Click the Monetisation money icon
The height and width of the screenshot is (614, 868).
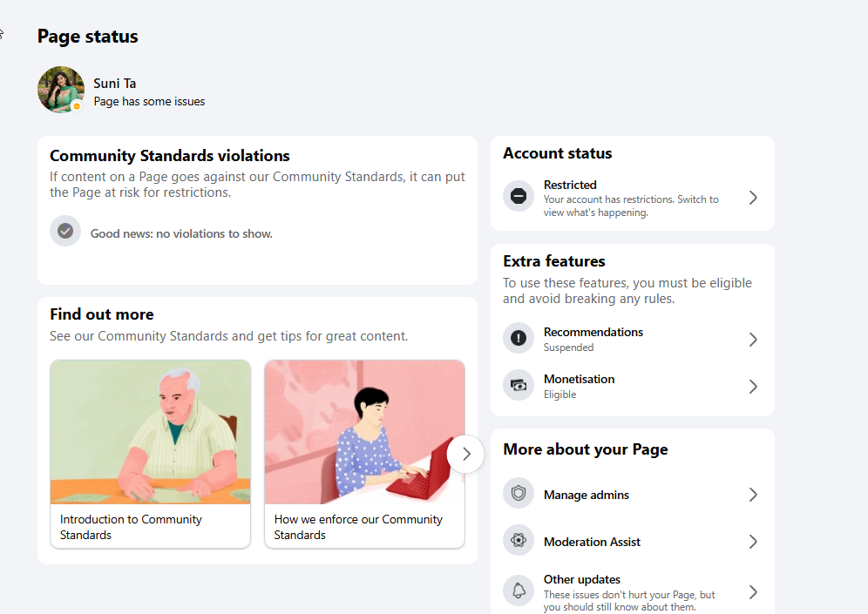(x=519, y=385)
